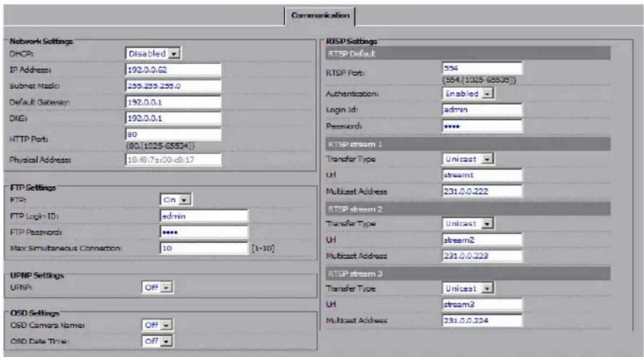Click the Subnet Mask input field

(173, 86)
